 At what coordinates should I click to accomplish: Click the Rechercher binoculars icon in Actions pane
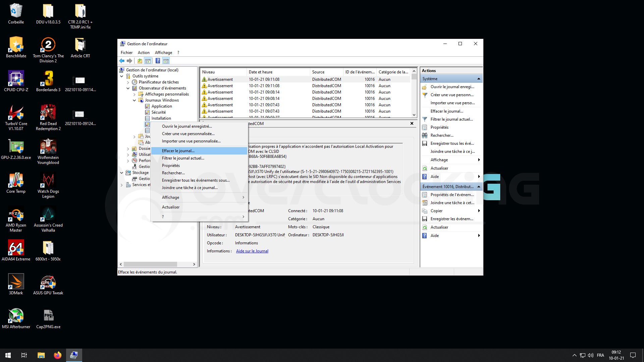pyautogui.click(x=425, y=135)
